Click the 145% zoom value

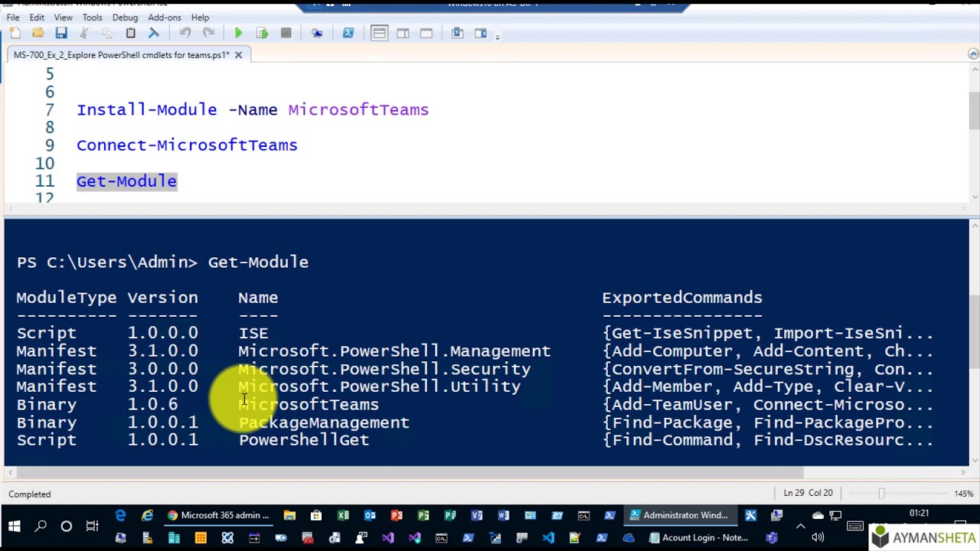pos(964,494)
